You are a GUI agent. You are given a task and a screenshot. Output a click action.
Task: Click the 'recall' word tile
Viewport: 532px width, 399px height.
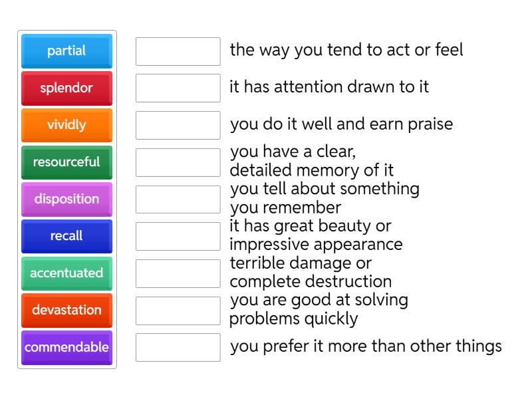pos(66,236)
